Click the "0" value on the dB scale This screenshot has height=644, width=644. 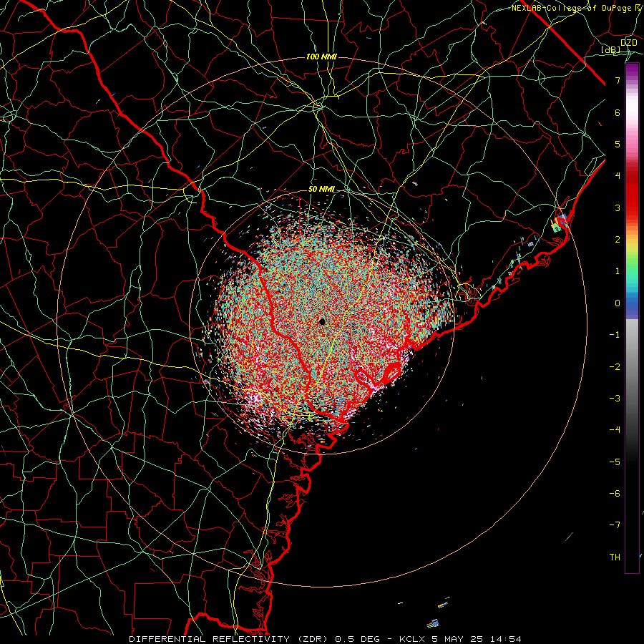coord(618,303)
